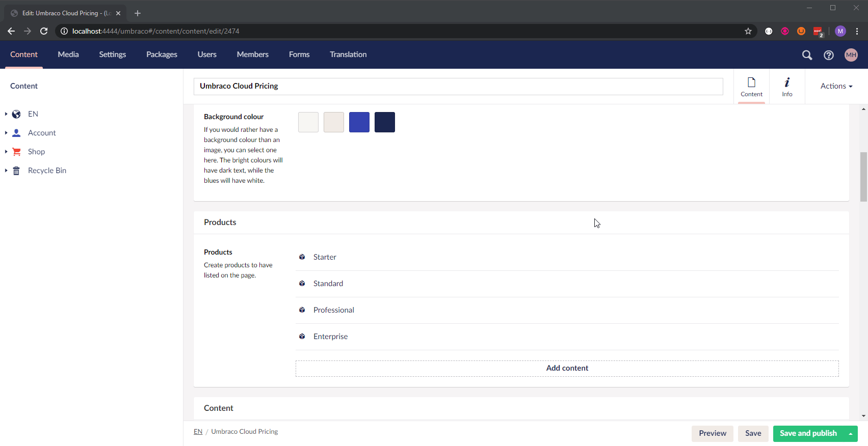Select the off-white background colour swatch
868x446 pixels.
[308, 122]
